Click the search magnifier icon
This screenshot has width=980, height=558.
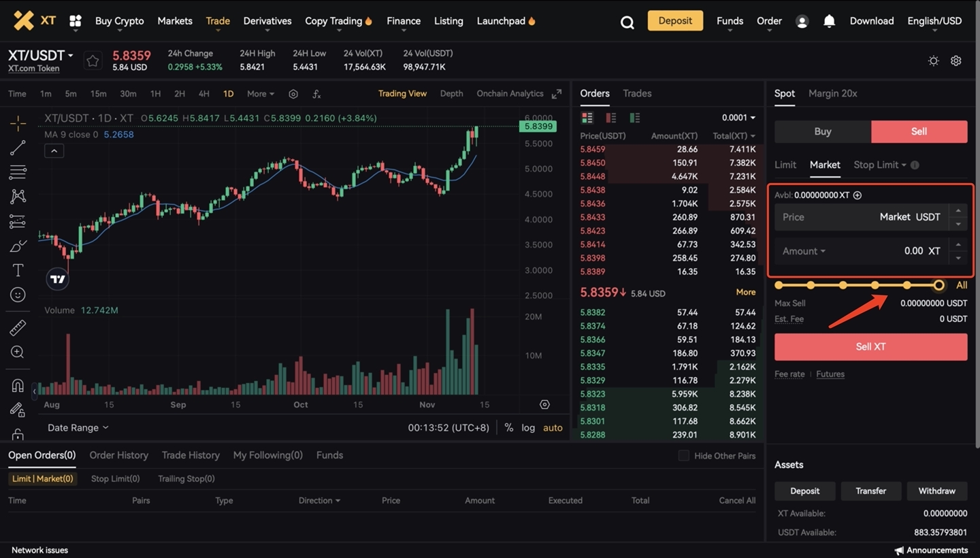(627, 22)
